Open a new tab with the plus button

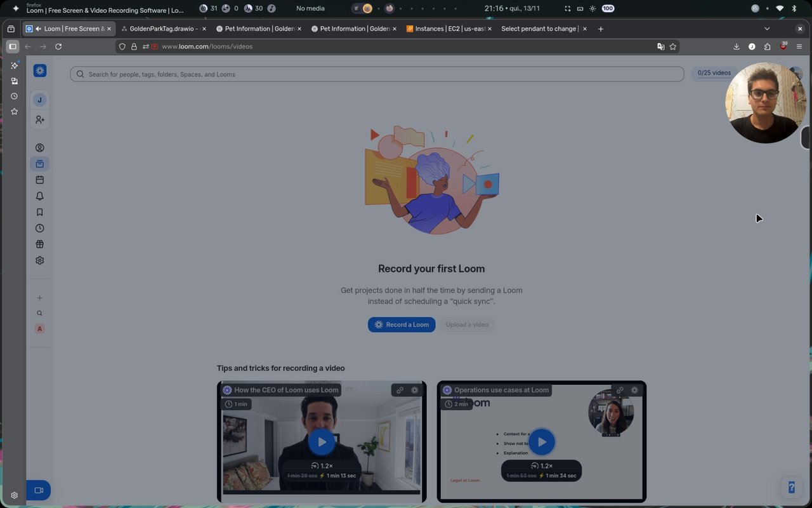click(x=601, y=29)
